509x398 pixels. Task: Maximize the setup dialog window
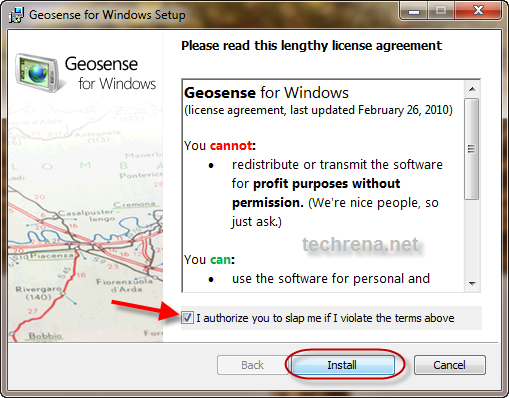click(441, 11)
